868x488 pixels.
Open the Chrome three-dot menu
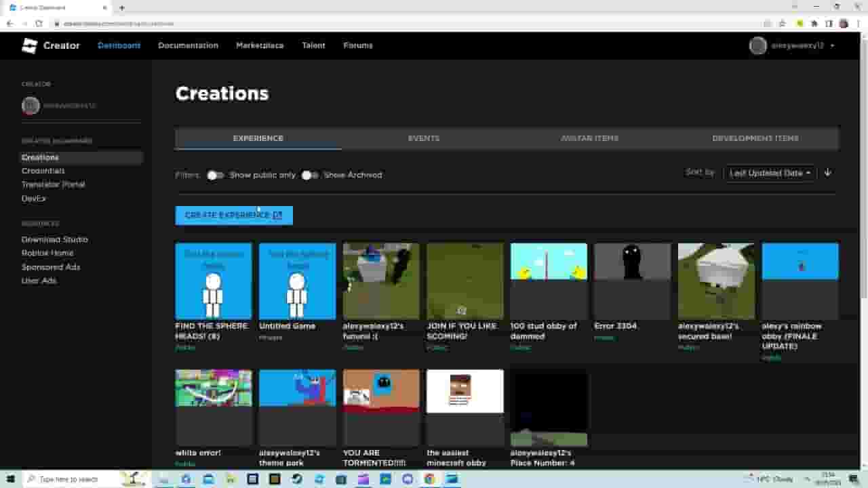point(858,23)
